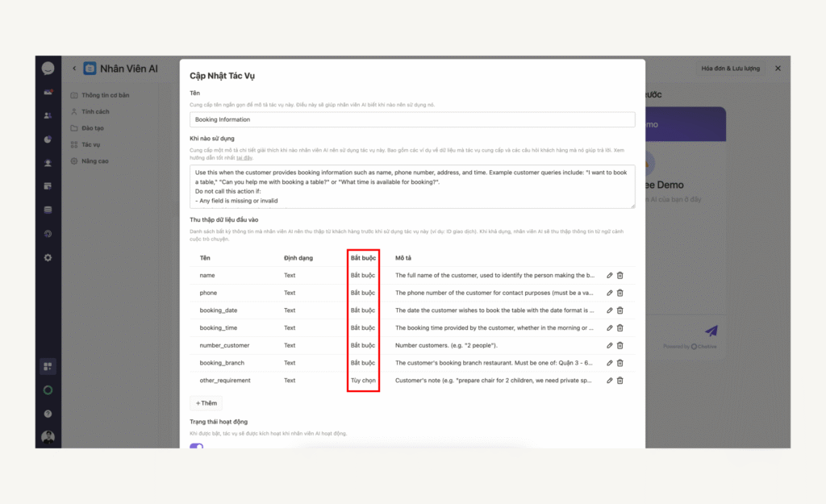The height and width of the screenshot is (504, 826).
Task: Edit the name field row
Action: (610, 276)
